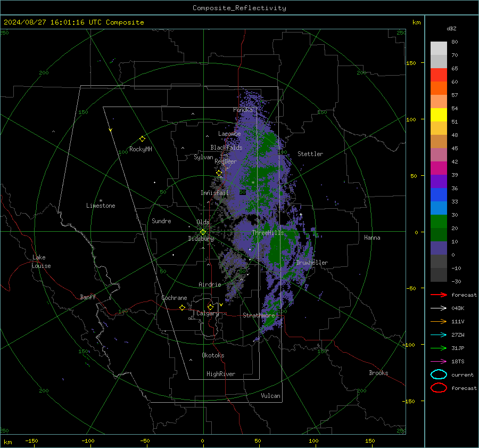Click the Vulcan town label
The image size is (479, 448).
click(270, 396)
